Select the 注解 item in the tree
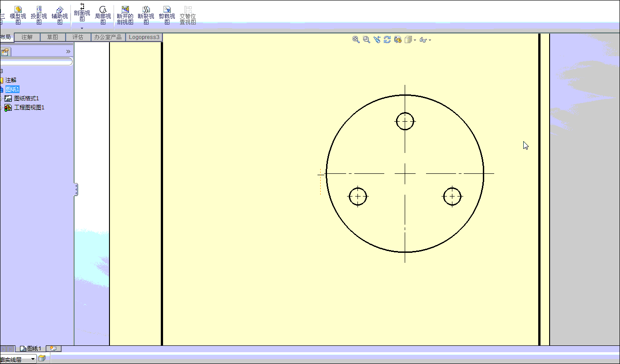Image resolution: width=620 pixels, height=364 pixels. click(x=11, y=80)
